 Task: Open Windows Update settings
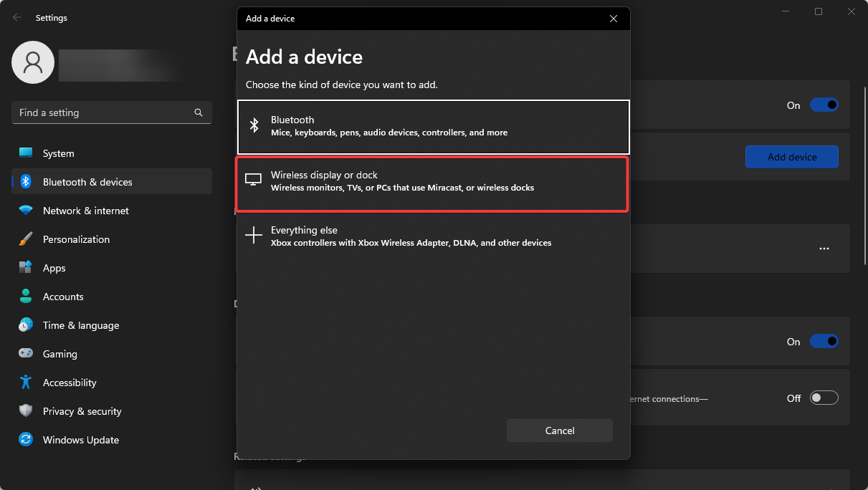click(112, 440)
